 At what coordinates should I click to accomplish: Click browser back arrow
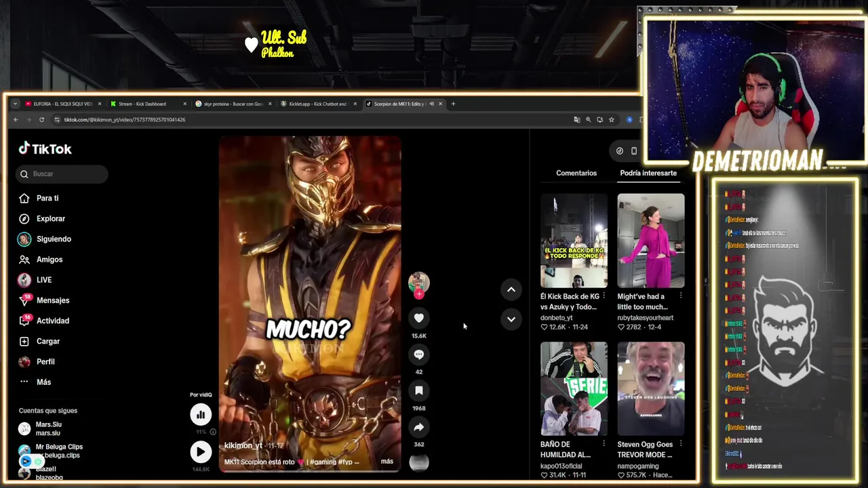point(16,119)
